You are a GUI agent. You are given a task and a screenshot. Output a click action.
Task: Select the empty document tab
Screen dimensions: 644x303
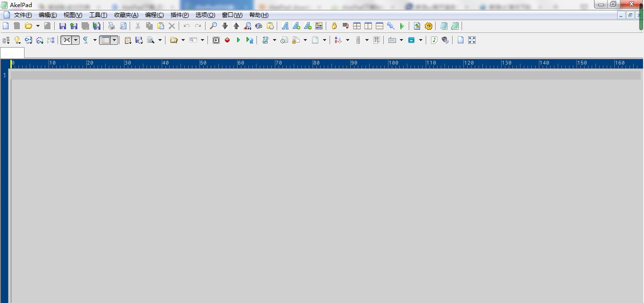pyautogui.click(x=12, y=53)
